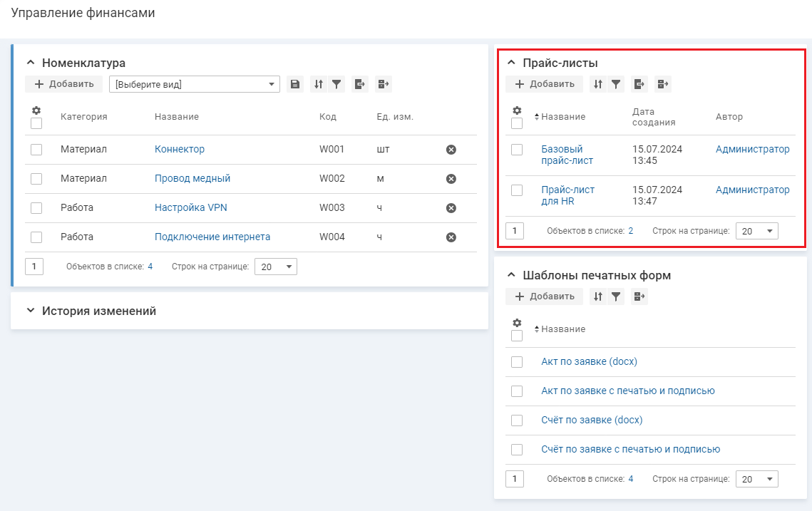Select the Базовый прайс-лист checkbox
Viewport: 812px width, 511px height.
point(517,150)
